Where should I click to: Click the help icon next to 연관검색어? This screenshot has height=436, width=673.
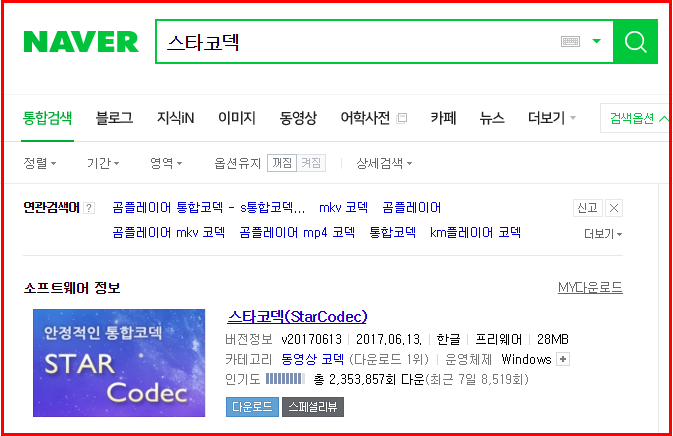coord(89,208)
